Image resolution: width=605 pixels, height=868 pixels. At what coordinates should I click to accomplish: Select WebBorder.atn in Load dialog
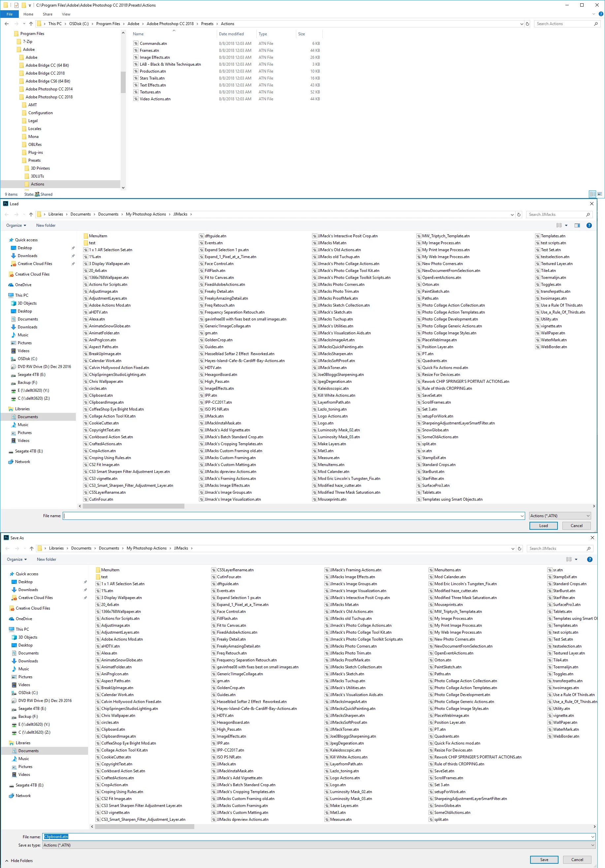point(554,347)
